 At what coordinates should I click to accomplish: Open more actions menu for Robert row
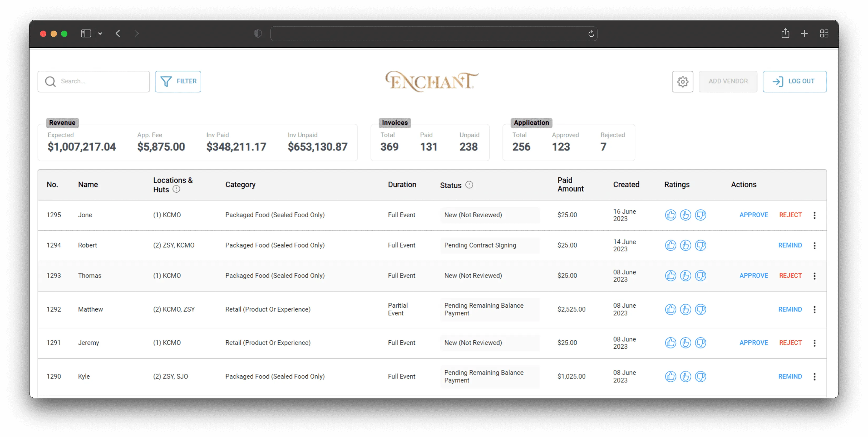point(815,245)
